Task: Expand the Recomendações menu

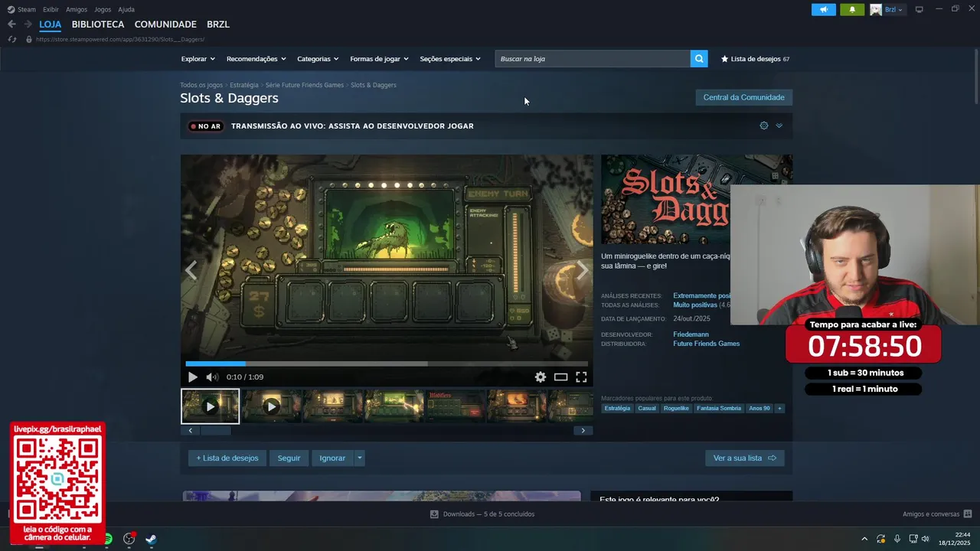Action: tap(256, 59)
